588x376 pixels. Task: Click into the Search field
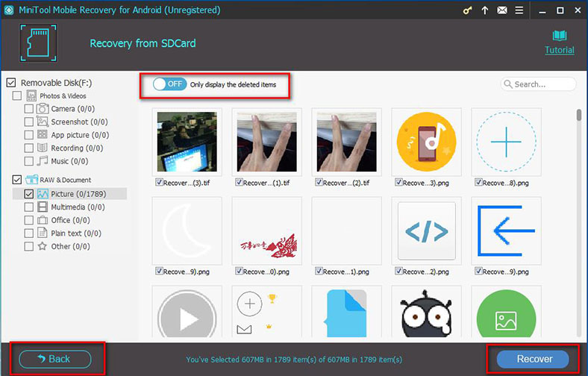pos(539,84)
